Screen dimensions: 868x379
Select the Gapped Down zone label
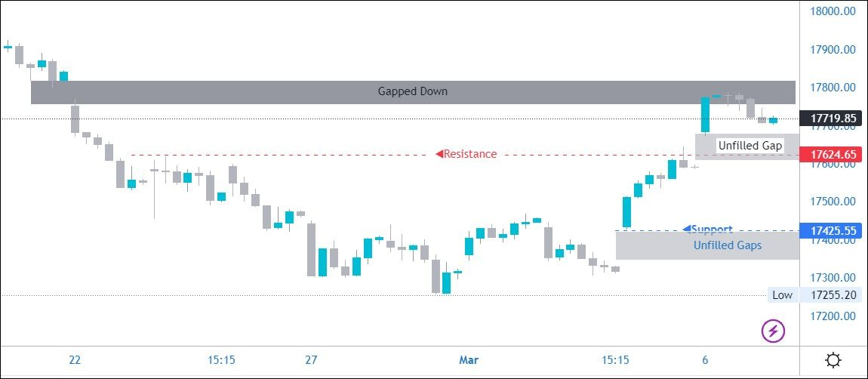(412, 91)
